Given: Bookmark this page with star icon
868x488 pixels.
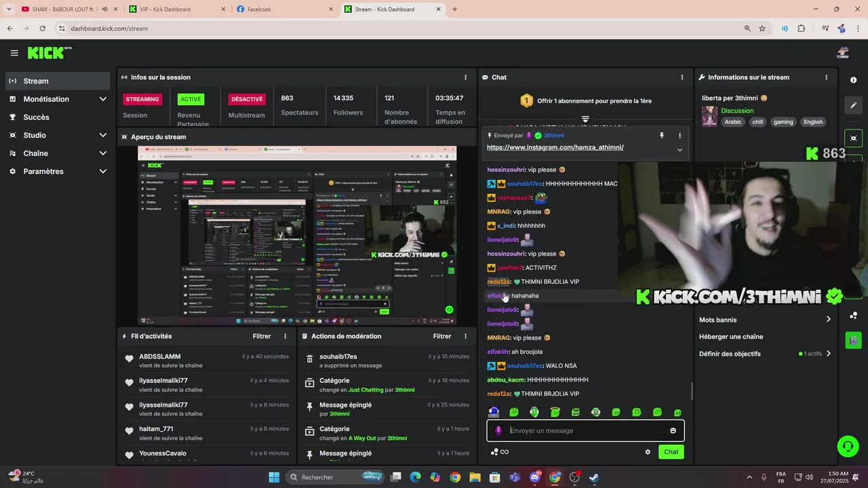Looking at the screenshot, I should (x=762, y=28).
